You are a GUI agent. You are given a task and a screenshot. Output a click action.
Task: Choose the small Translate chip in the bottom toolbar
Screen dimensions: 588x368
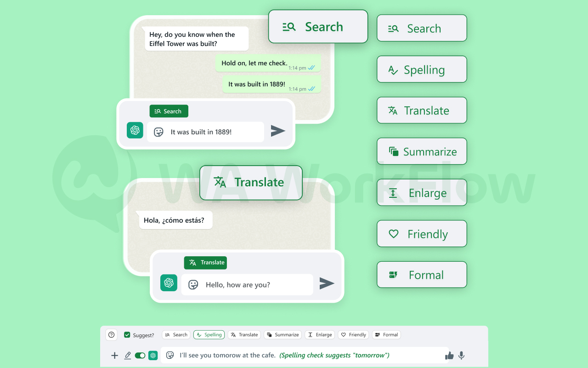tap(244, 335)
